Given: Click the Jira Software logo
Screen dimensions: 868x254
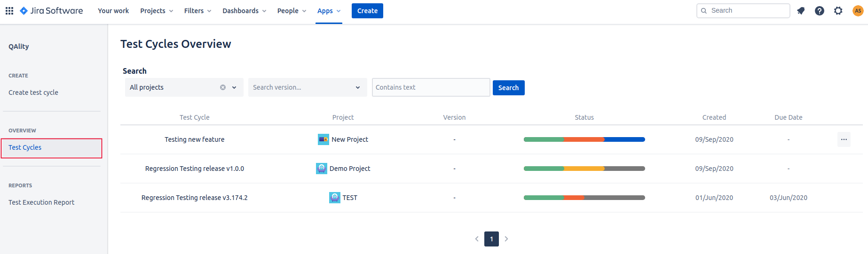Looking at the screenshot, I should point(51,11).
